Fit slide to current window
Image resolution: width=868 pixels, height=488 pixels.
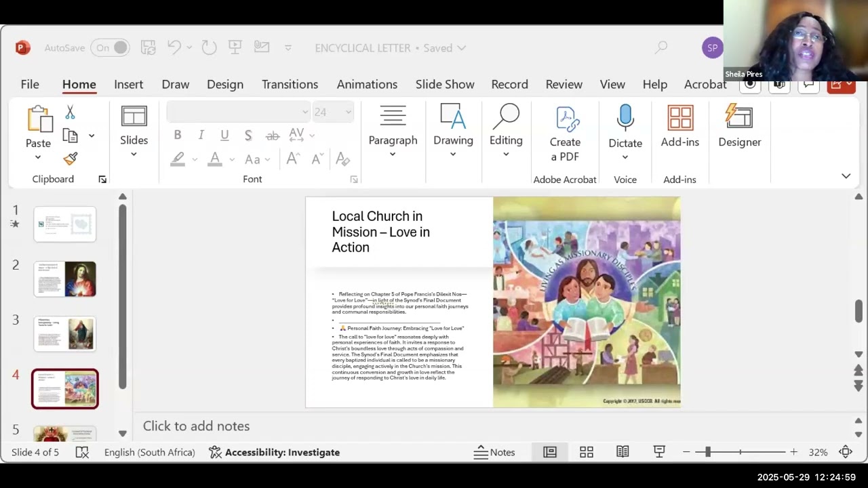coord(846,452)
